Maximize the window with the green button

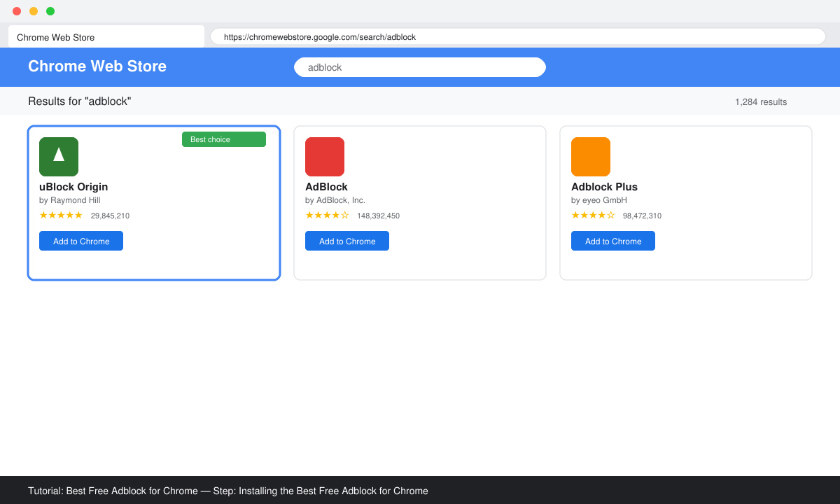click(x=50, y=11)
